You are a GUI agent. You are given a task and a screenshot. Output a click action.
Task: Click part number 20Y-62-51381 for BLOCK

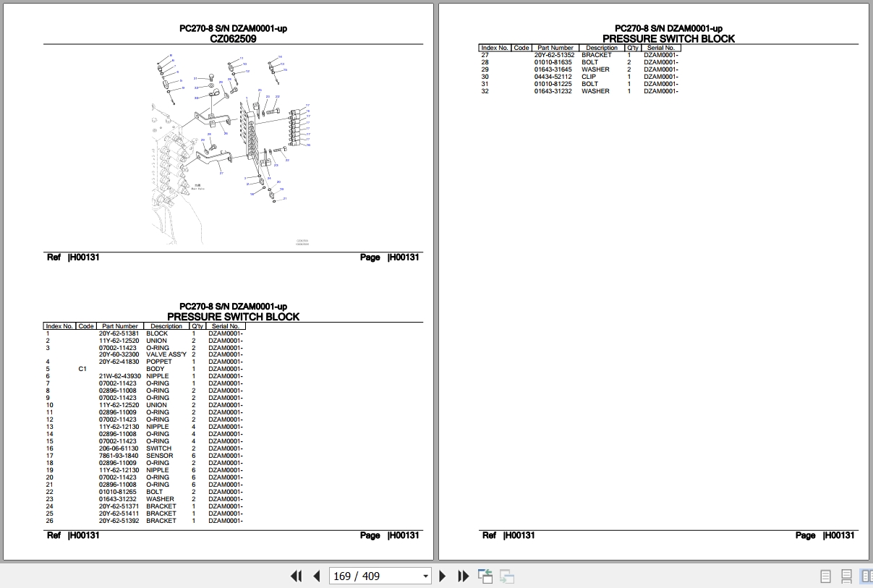pyautogui.click(x=119, y=333)
